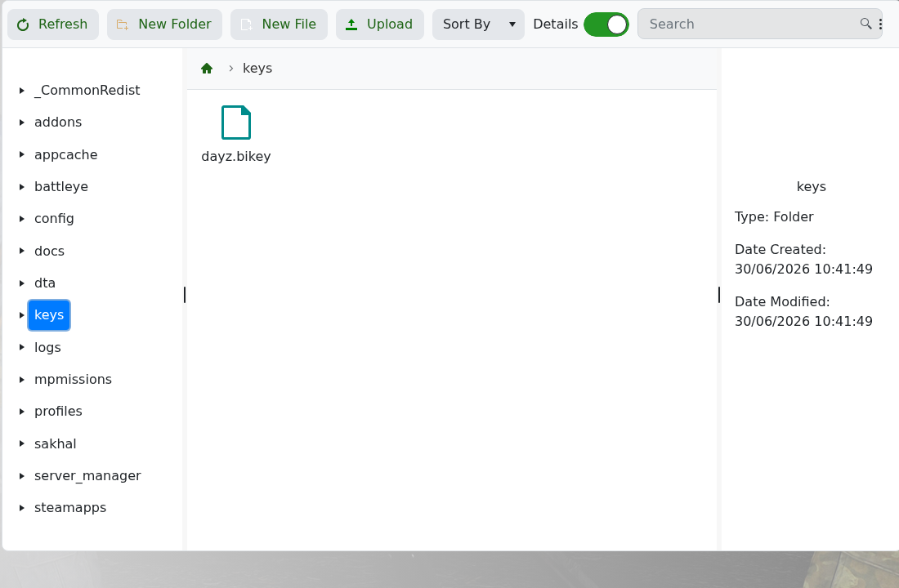Click the Refresh button label

[x=63, y=24]
